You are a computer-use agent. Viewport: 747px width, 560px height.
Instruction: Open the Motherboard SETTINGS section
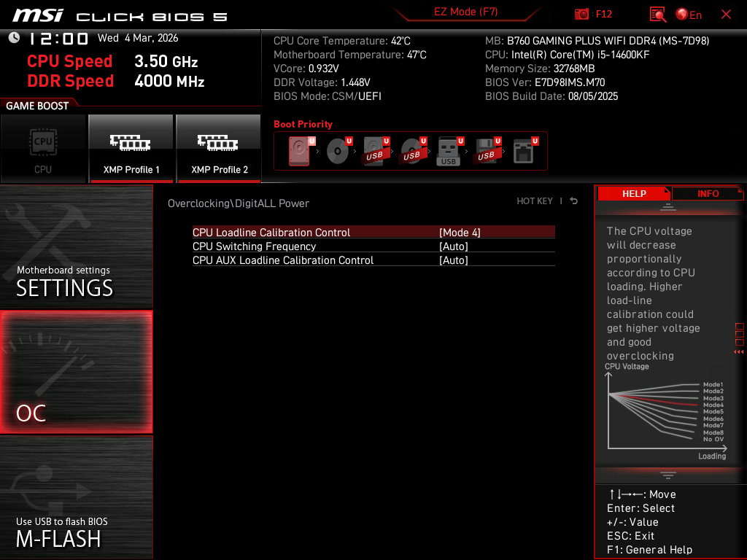(76, 246)
